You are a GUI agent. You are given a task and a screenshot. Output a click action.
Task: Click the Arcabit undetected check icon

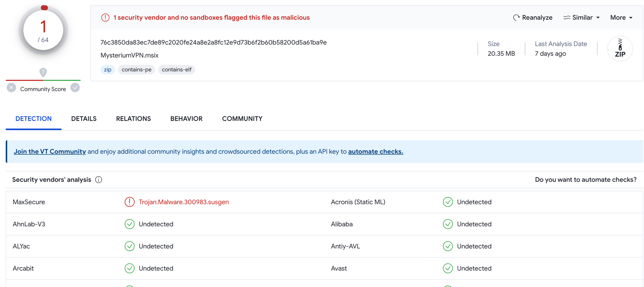coord(129,268)
